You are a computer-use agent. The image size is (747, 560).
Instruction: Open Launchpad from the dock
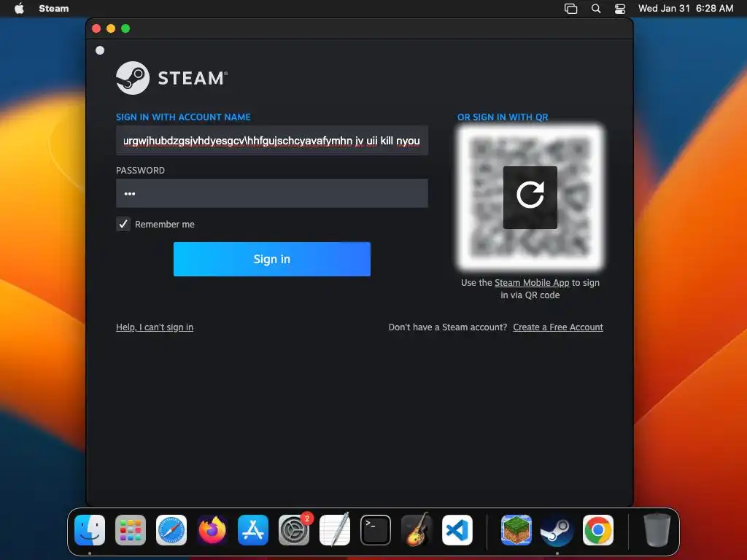[131, 530]
